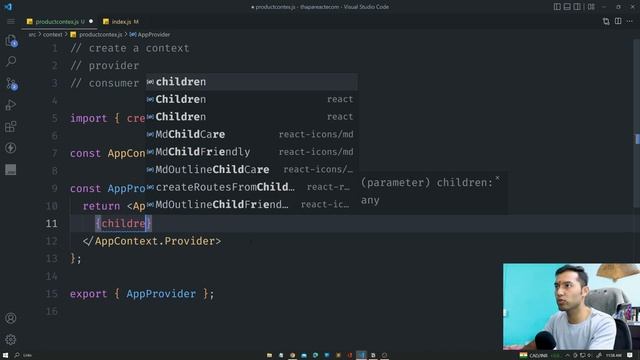Click '{childre}' text on line 11
Viewport: 640px width, 360px height.
123,224
